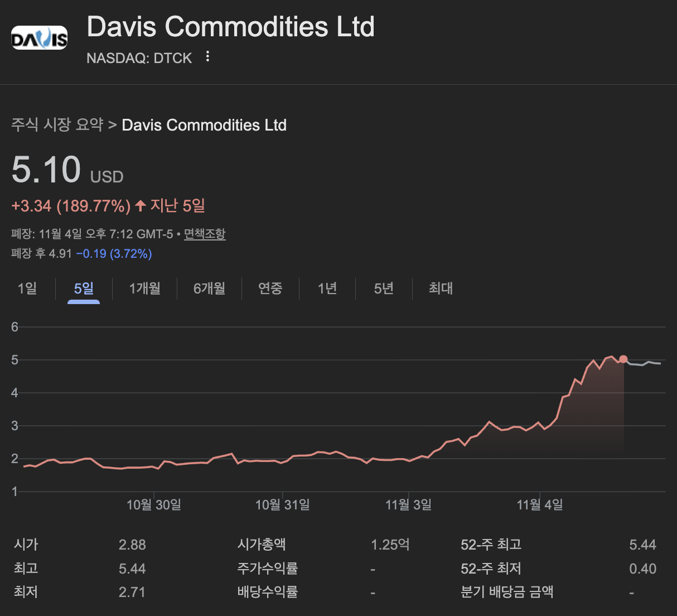
Task: Click the closing-price dot on the chart
Action: (623, 359)
